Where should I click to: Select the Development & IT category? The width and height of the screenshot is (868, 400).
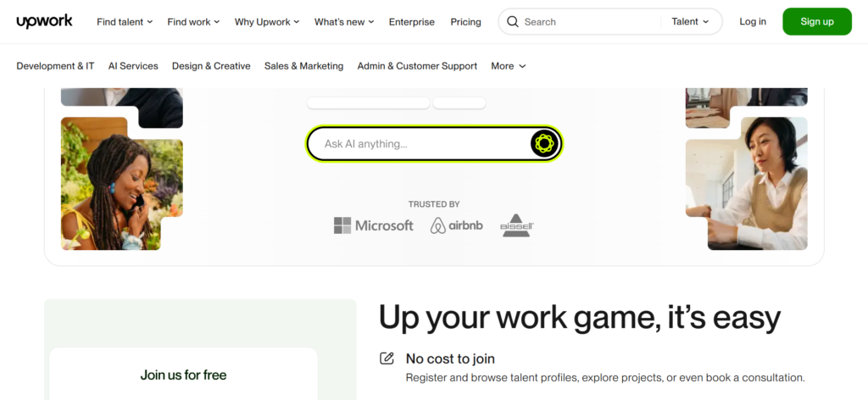coord(55,66)
